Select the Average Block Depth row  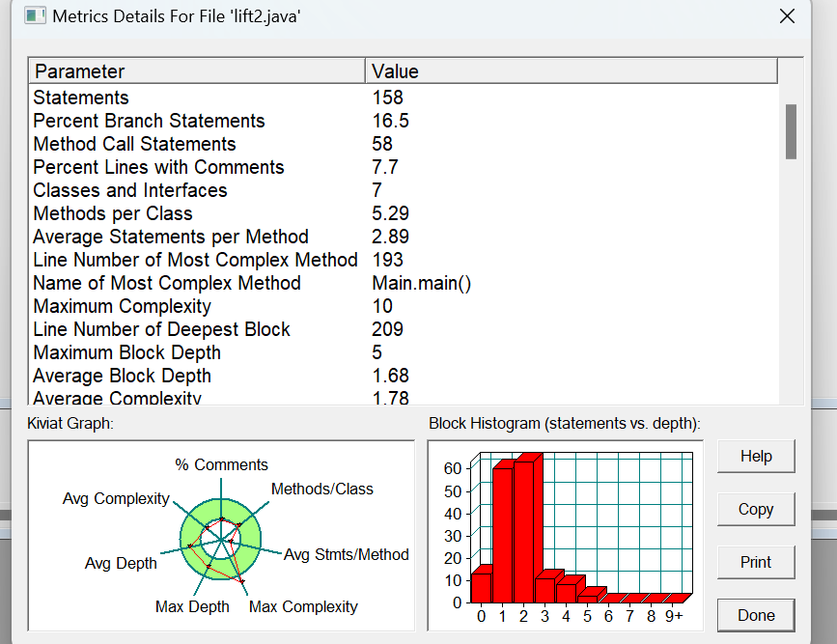pos(404,376)
